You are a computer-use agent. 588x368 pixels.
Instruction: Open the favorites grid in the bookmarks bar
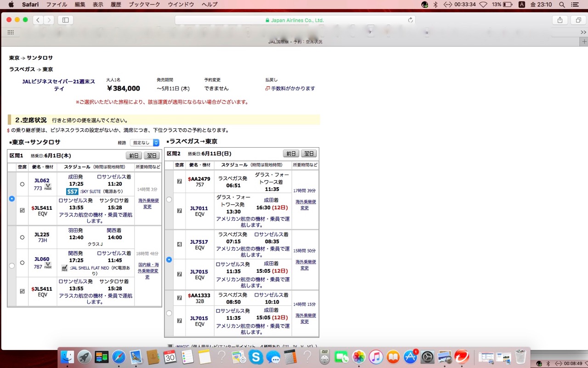tap(11, 32)
